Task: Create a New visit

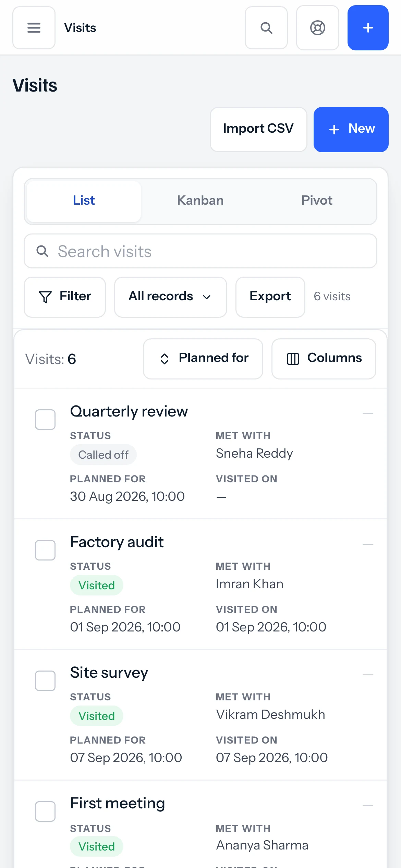Action: (351, 129)
